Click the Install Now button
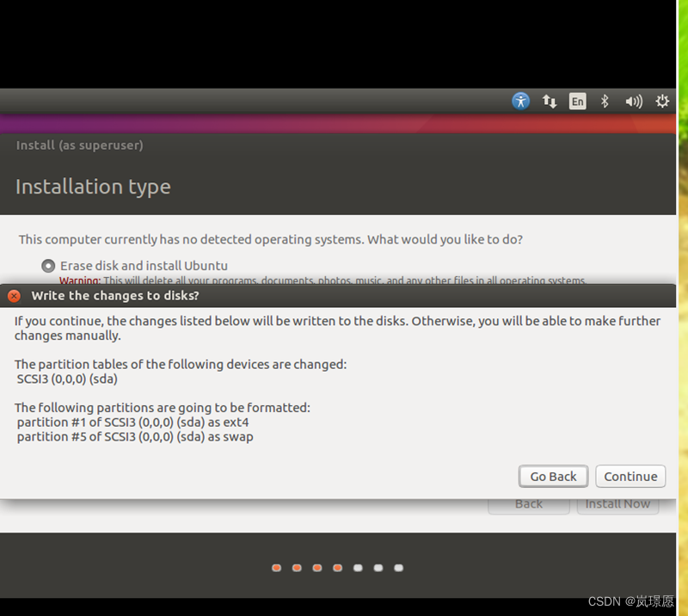 617,503
